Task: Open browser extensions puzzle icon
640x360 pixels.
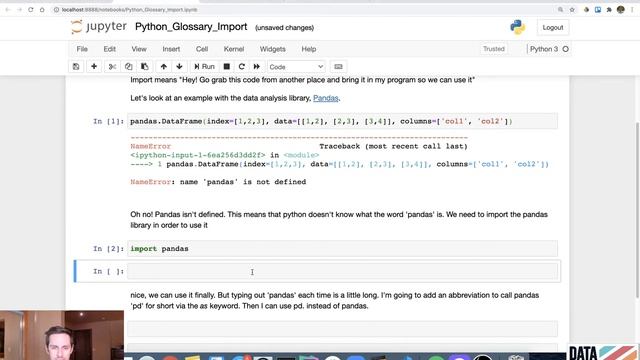Action: 609,9
